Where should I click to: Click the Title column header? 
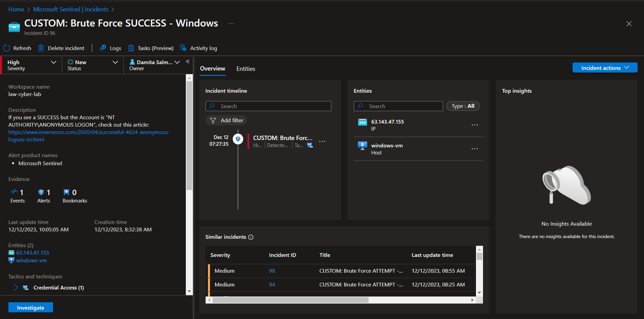click(325, 255)
